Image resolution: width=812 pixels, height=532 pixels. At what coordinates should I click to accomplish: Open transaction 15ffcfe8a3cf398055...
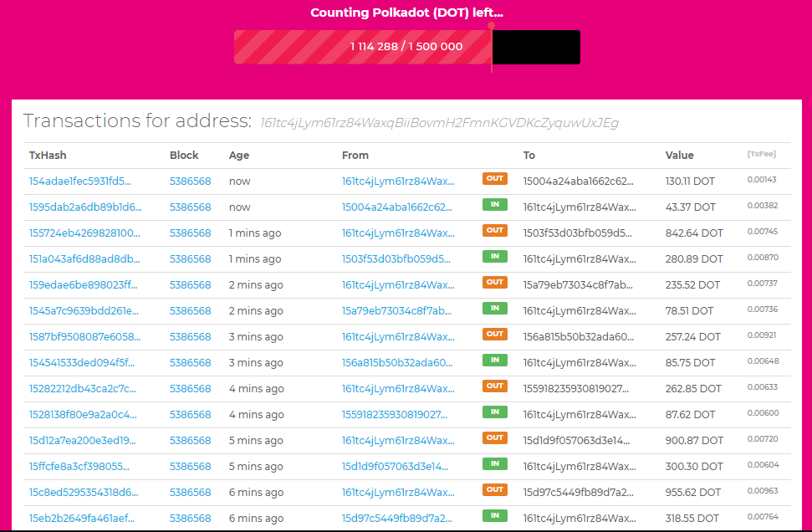click(x=79, y=466)
